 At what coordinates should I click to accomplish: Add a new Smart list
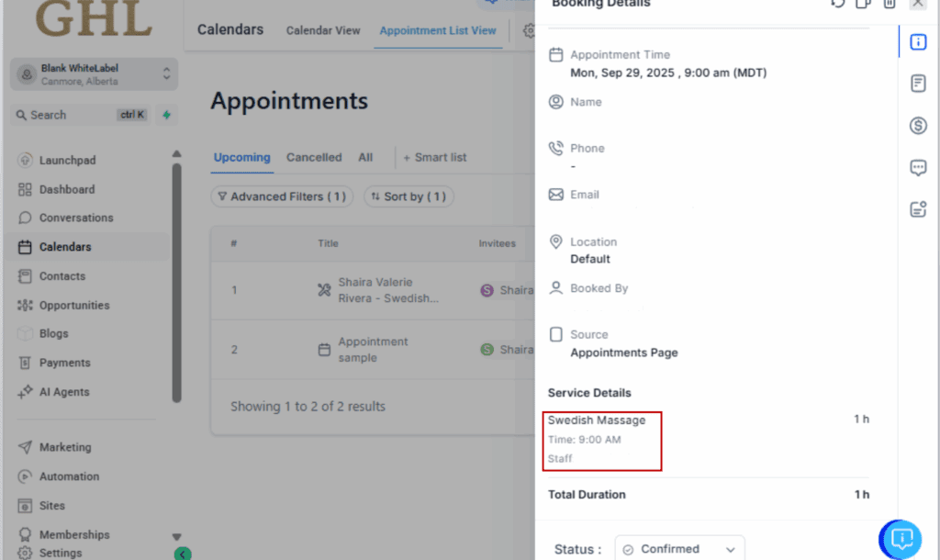[x=435, y=157]
